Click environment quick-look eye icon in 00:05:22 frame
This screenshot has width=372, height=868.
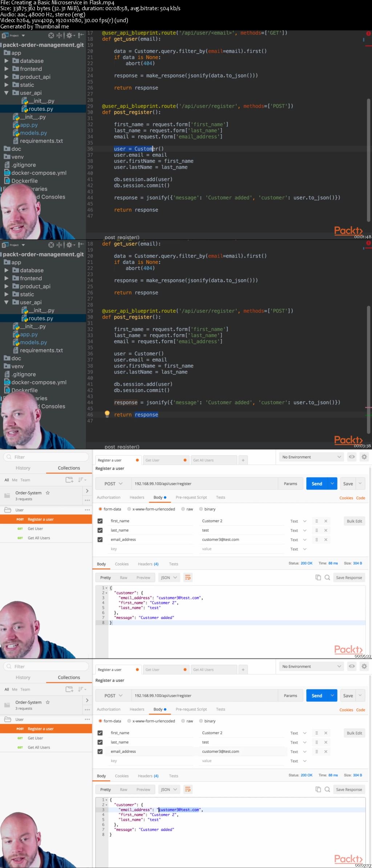352,457
